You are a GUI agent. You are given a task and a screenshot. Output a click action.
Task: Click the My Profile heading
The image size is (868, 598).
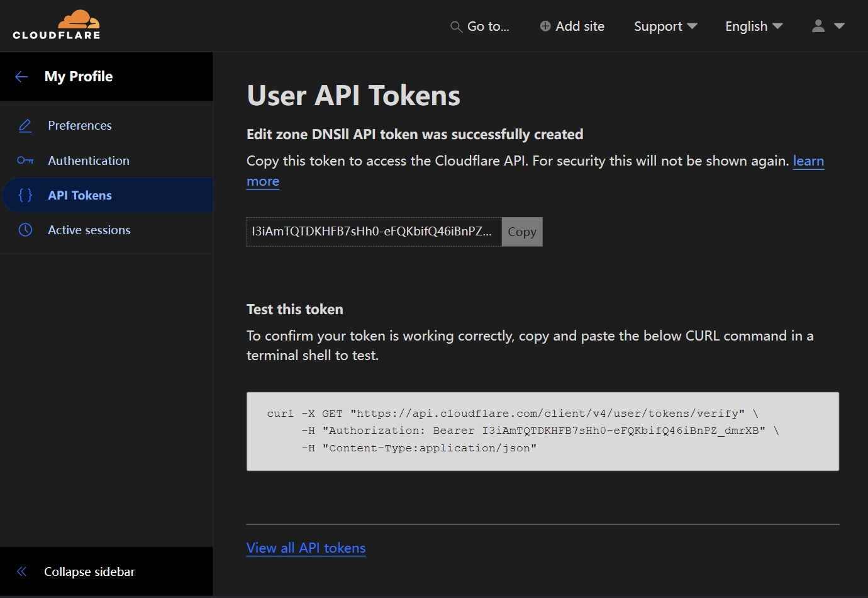pyautogui.click(x=79, y=76)
